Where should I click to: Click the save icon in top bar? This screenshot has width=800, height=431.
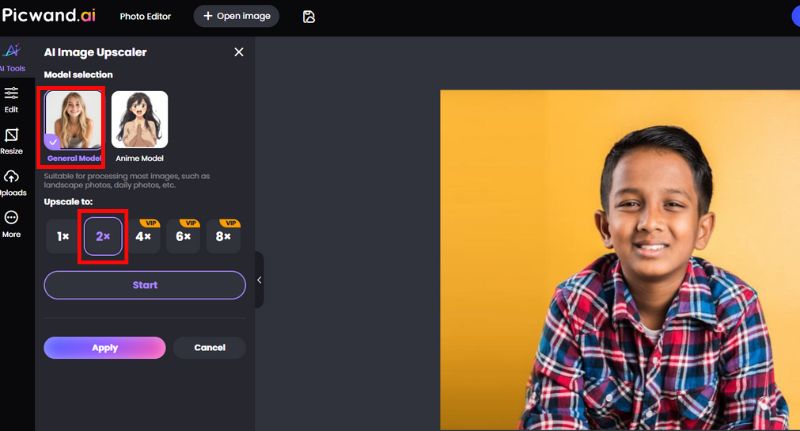[x=309, y=17]
